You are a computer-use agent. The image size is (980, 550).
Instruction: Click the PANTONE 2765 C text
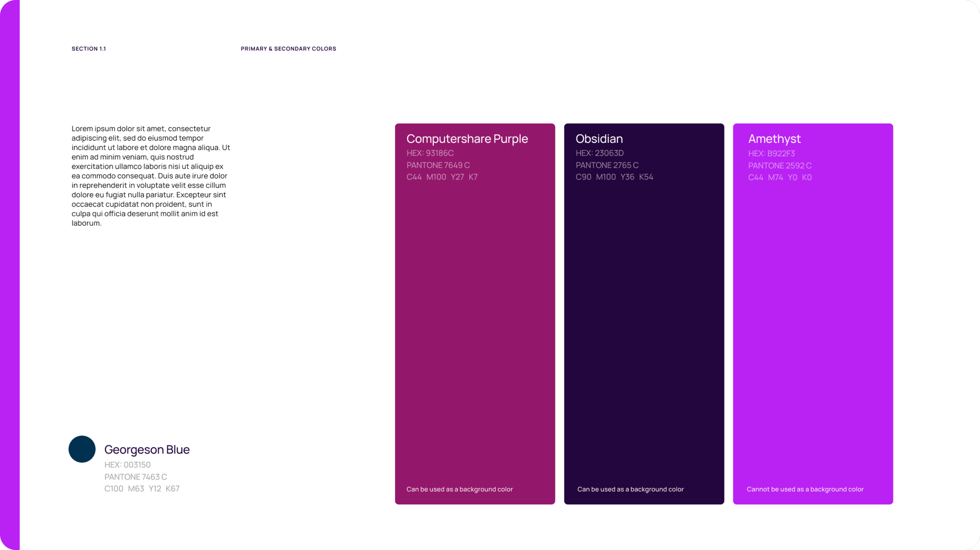(607, 165)
